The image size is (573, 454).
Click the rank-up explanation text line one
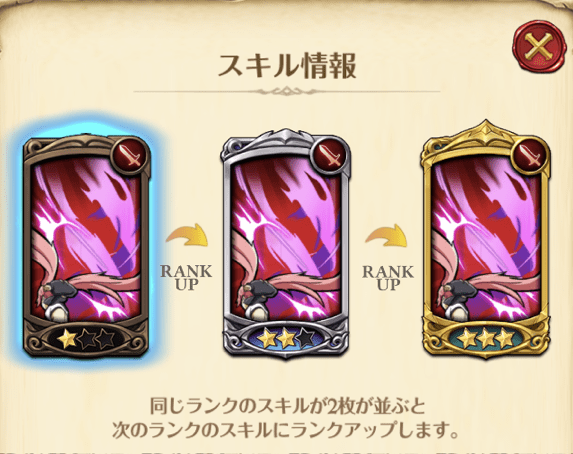pyautogui.click(x=288, y=406)
